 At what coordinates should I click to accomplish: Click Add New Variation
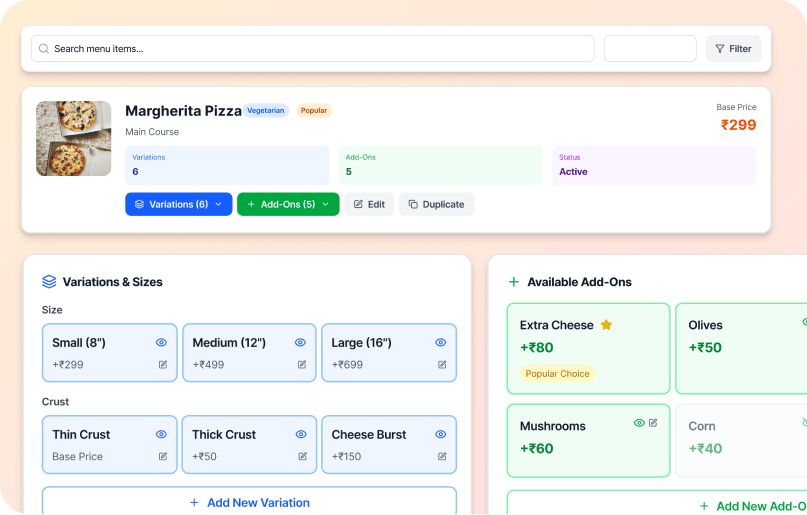click(x=249, y=502)
